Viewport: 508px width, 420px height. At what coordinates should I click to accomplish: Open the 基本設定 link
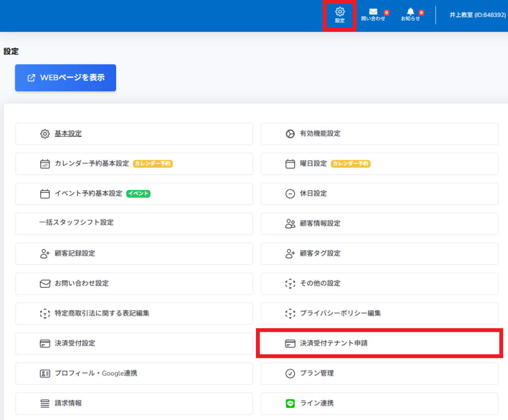pyautogui.click(x=68, y=134)
